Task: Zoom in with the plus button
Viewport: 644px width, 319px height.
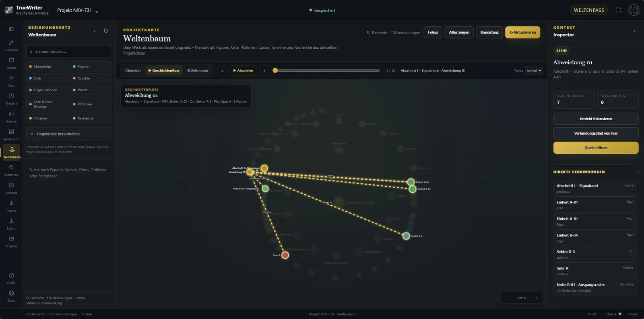Action: click(537, 298)
